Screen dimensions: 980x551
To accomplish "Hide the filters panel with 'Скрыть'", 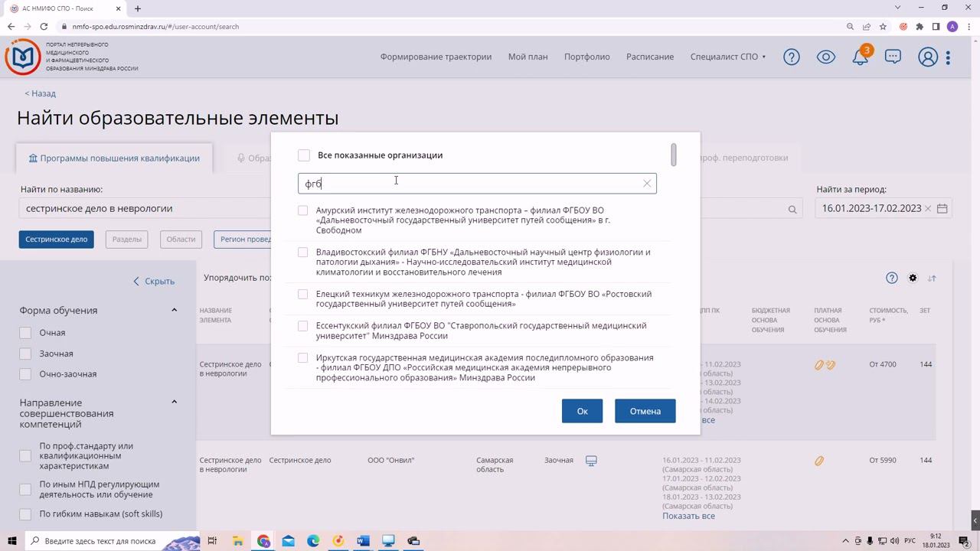I will point(154,281).
